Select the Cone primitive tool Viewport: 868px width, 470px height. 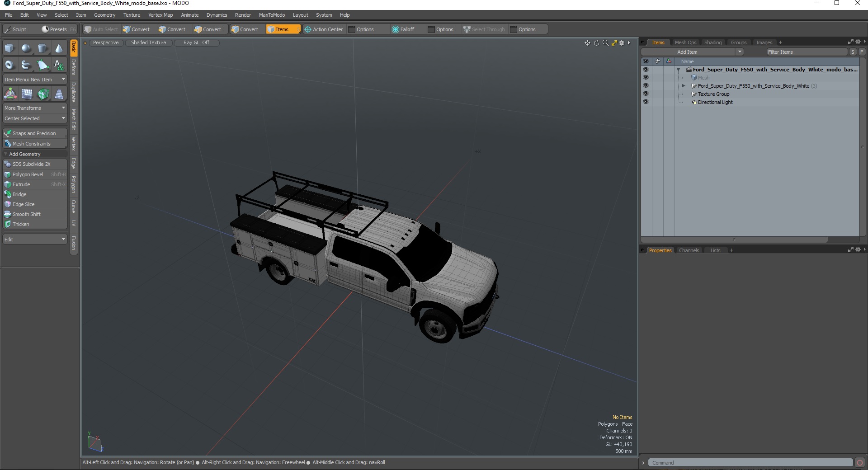[x=59, y=48]
